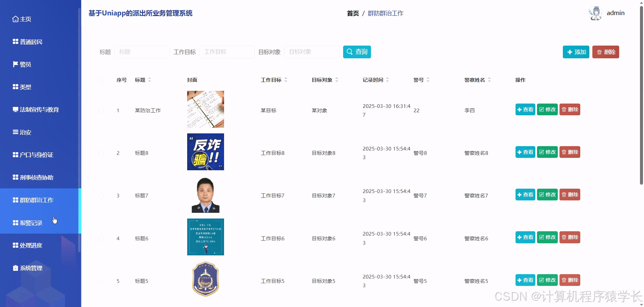Open 系统管理 via its gear-document icon
The image size is (644, 307).
point(15,268)
